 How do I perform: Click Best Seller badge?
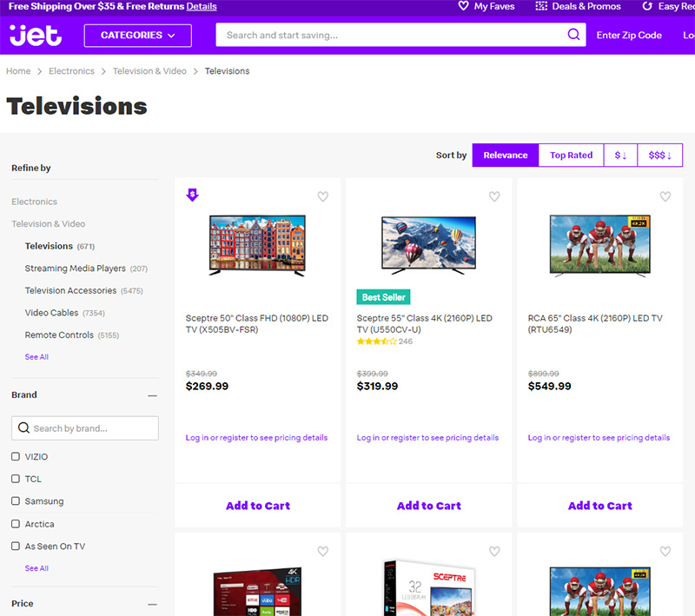click(x=383, y=297)
